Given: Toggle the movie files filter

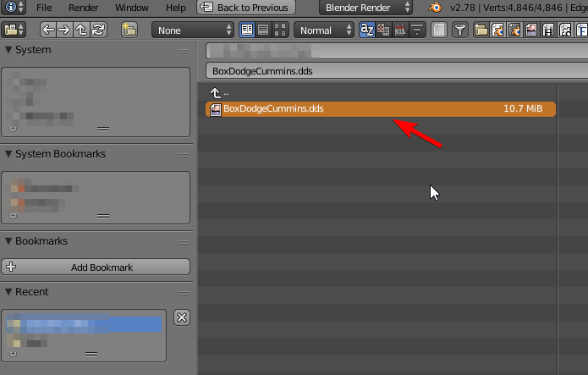Looking at the screenshot, I should coord(548,30).
